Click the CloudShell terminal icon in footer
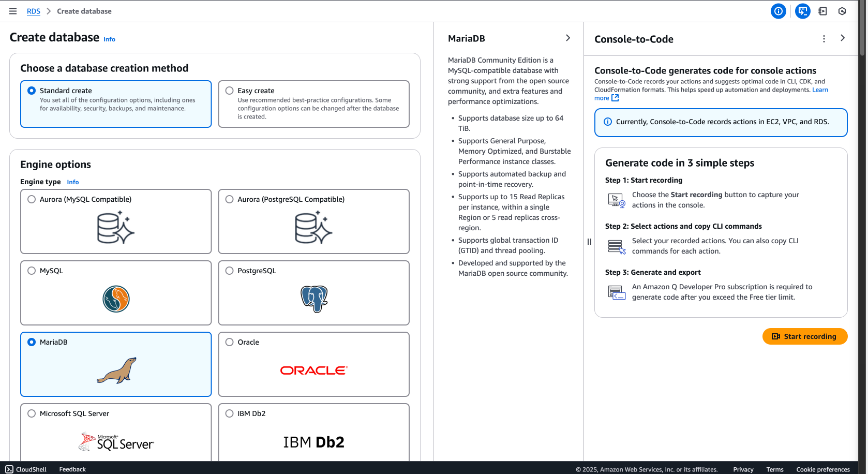The width and height of the screenshot is (868, 474). click(x=9, y=469)
